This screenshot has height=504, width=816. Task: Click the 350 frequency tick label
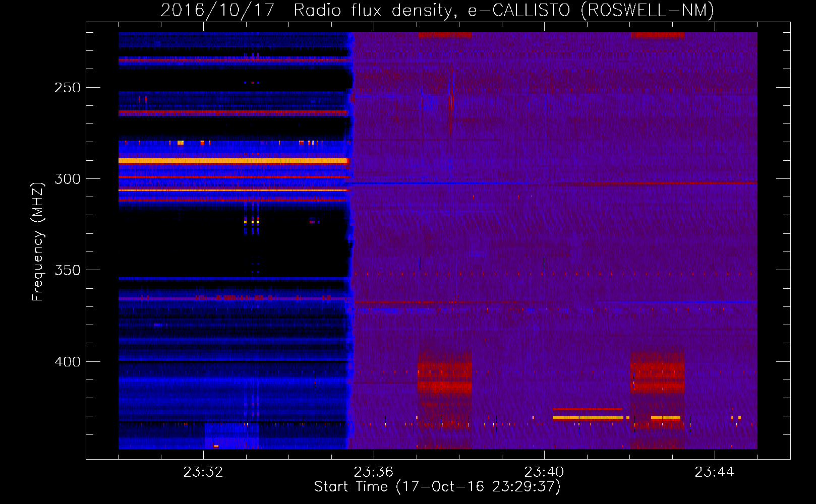(68, 270)
